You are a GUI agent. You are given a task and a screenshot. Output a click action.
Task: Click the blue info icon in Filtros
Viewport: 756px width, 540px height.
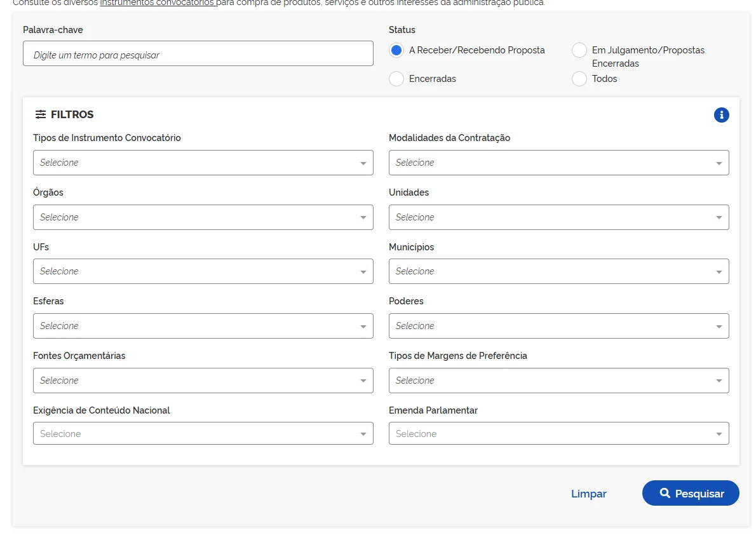[721, 115]
